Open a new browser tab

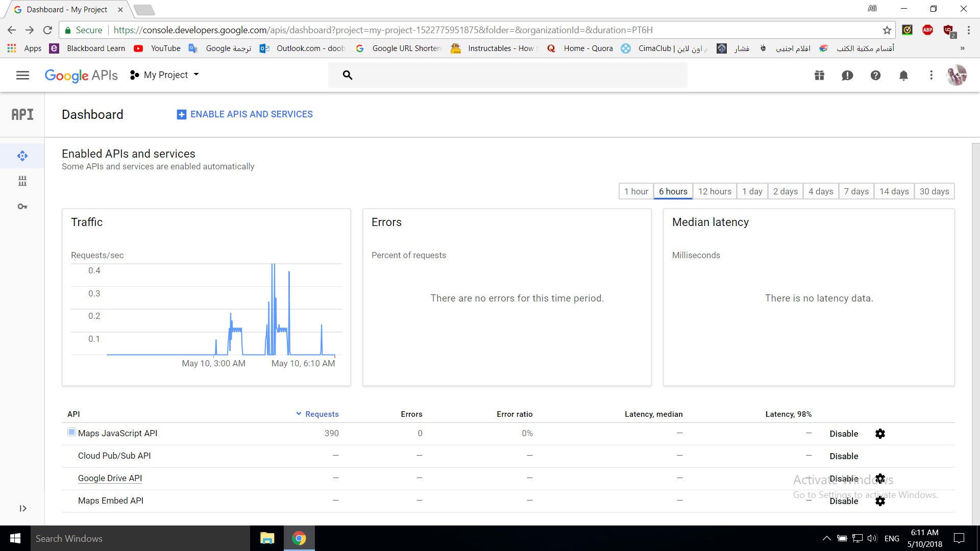pyautogui.click(x=144, y=10)
